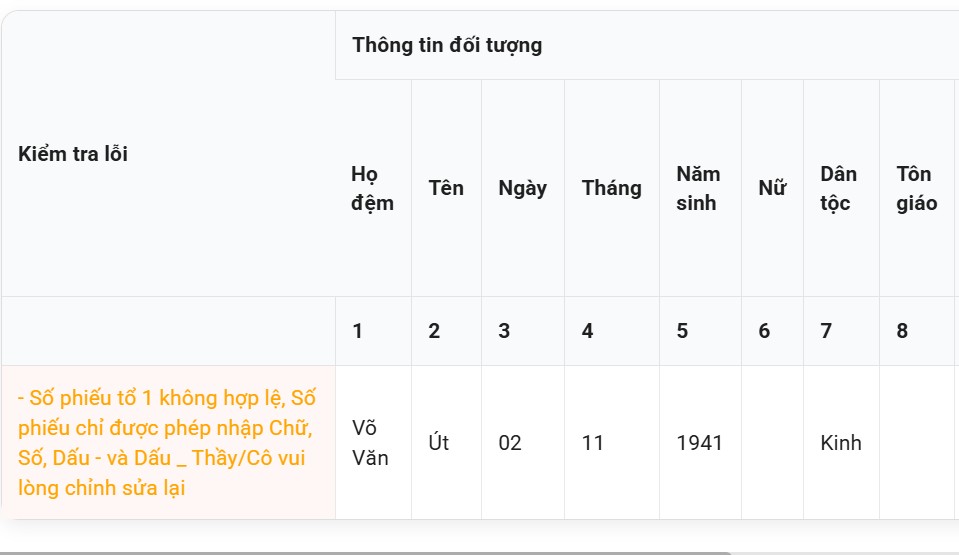Click the 'Thông tin đối tượng' group header
Viewport: 959px width, 555px height.
pyautogui.click(x=447, y=45)
